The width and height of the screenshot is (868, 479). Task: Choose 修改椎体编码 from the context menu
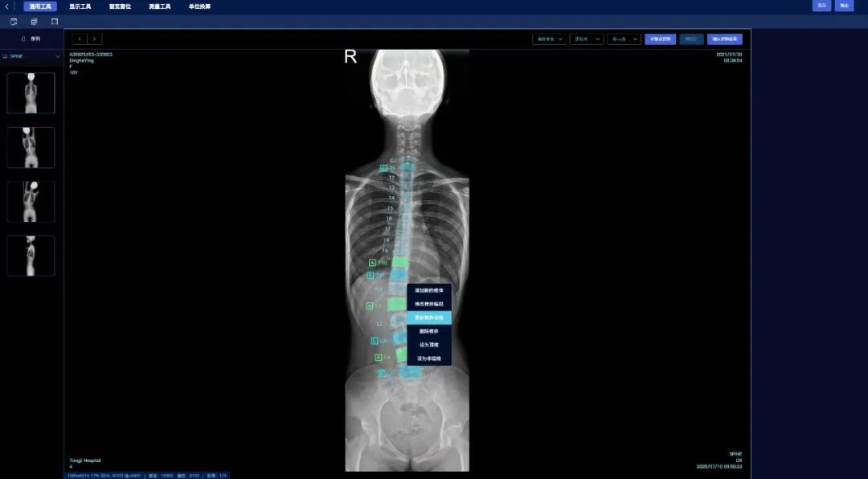429,304
